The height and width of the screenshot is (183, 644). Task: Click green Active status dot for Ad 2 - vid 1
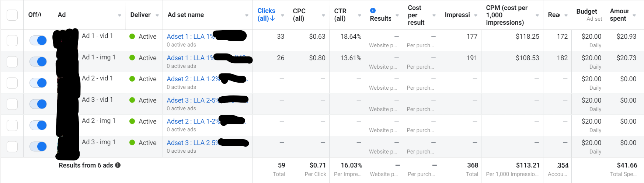click(x=132, y=79)
